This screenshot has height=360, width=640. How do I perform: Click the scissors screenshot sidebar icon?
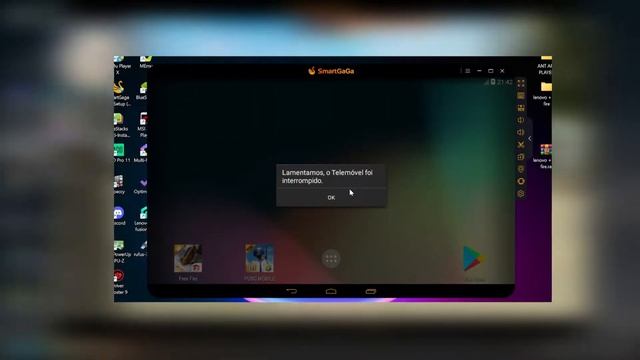click(x=521, y=144)
